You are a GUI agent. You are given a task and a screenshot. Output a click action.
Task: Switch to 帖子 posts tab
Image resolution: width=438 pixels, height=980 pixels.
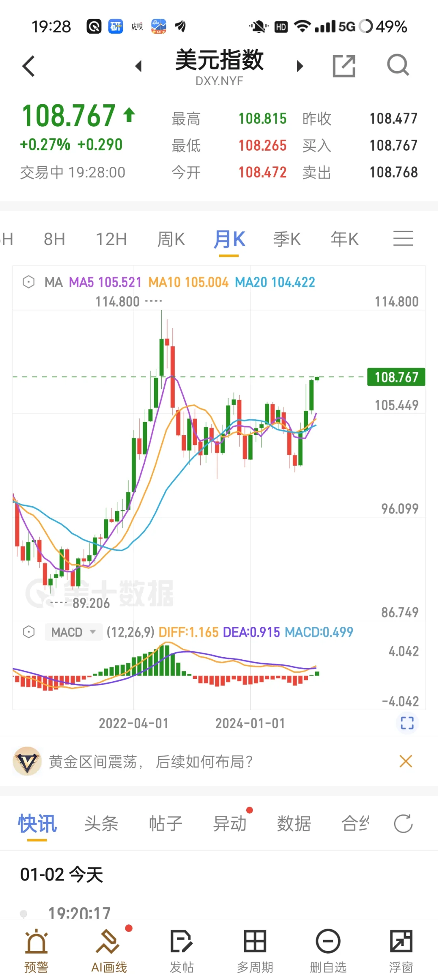(x=165, y=824)
